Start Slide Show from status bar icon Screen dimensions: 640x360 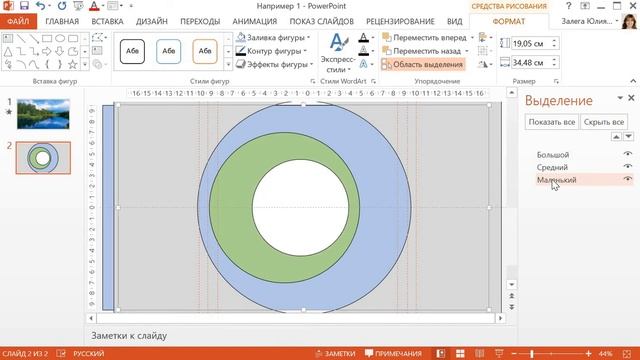point(499,353)
